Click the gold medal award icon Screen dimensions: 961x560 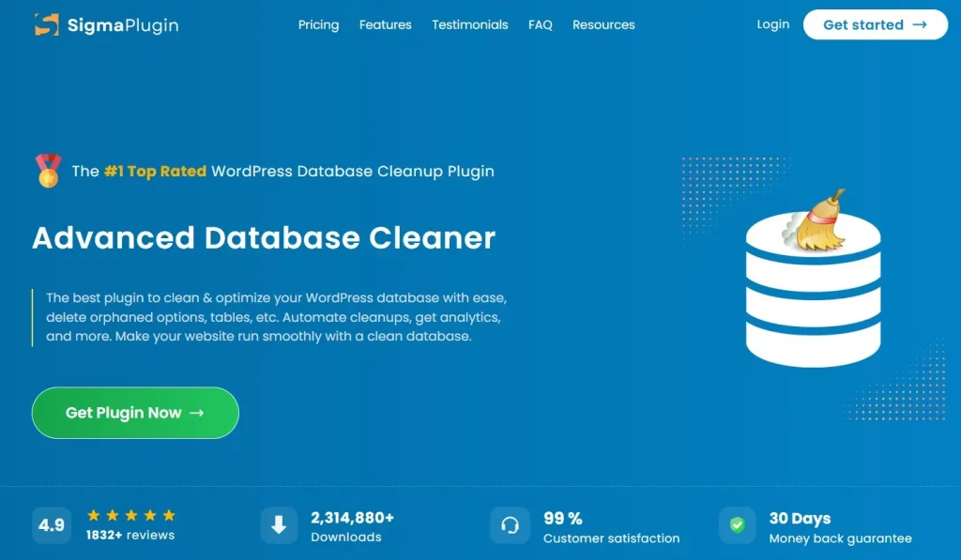pos(49,171)
